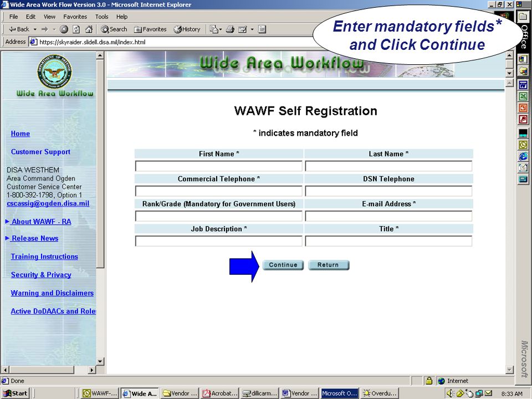Click the Forward arrow in toolbar
532x399 pixels.
tap(44, 29)
